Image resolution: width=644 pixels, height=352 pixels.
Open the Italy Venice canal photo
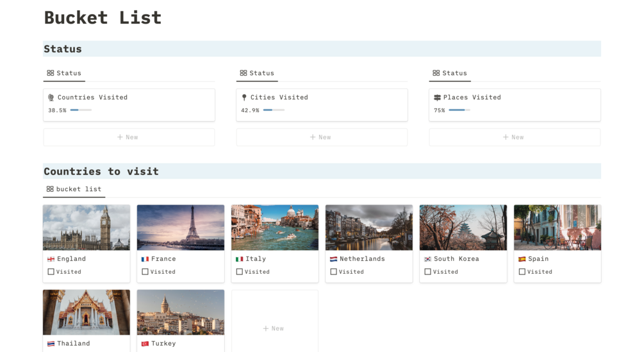tap(274, 227)
